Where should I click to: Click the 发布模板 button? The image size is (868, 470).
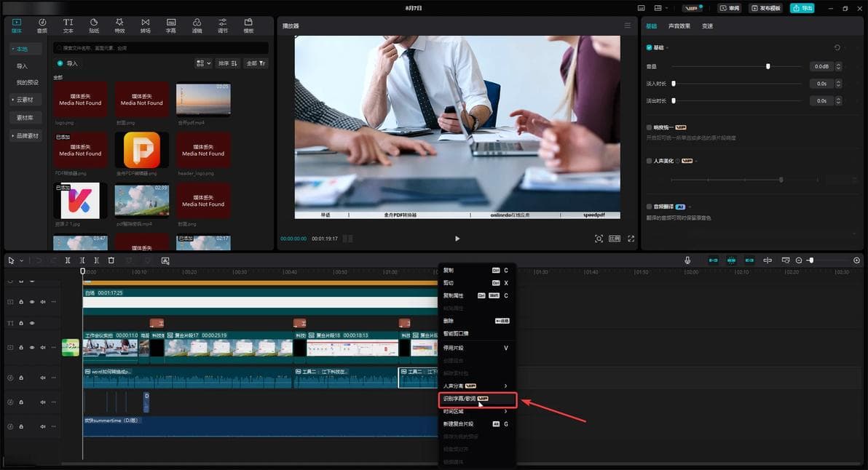tap(766, 8)
